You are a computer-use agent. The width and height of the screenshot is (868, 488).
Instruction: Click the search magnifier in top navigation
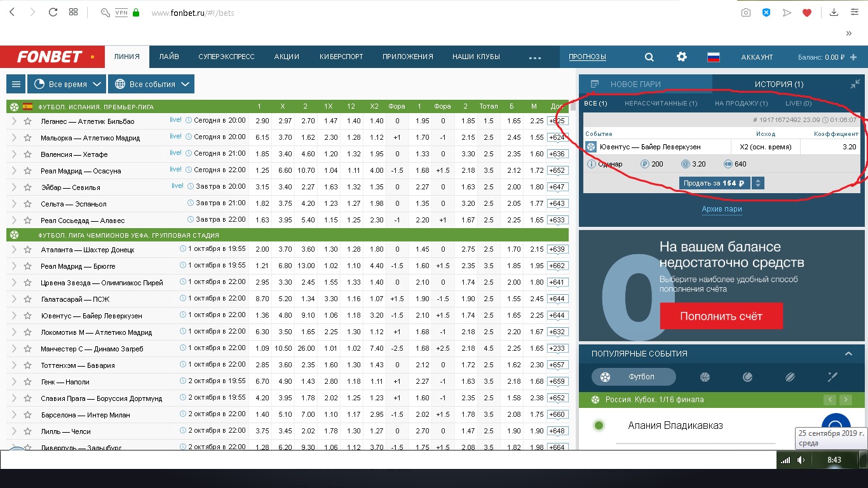tap(649, 57)
